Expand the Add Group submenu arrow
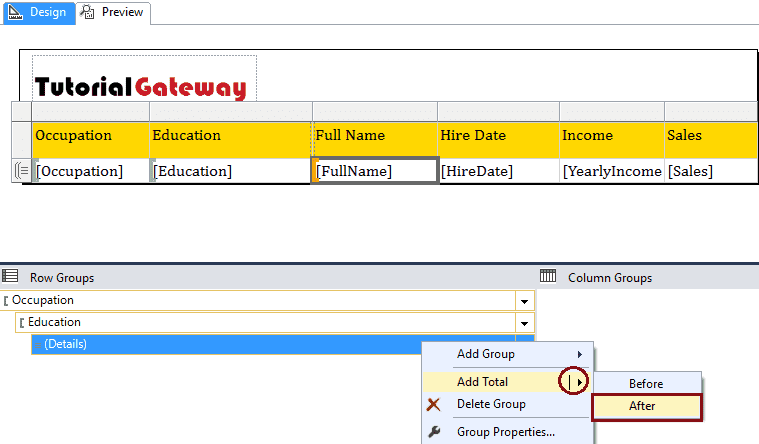 click(579, 354)
